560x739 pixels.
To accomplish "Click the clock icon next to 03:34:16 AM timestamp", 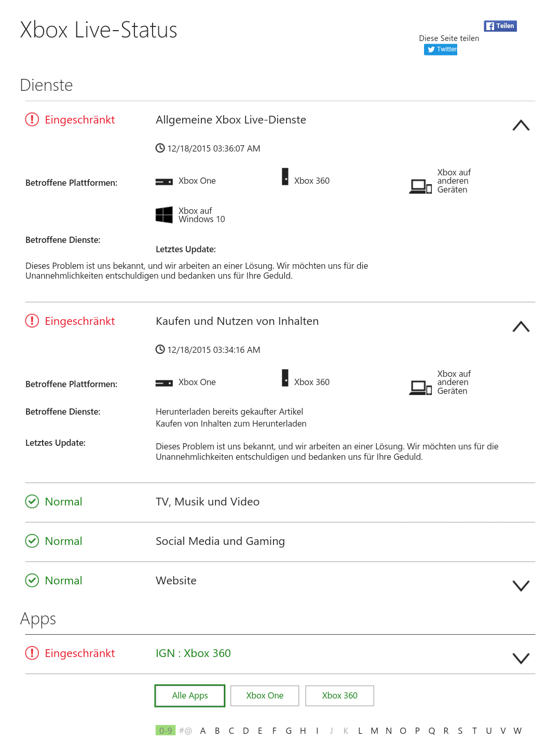I will pyautogui.click(x=160, y=349).
